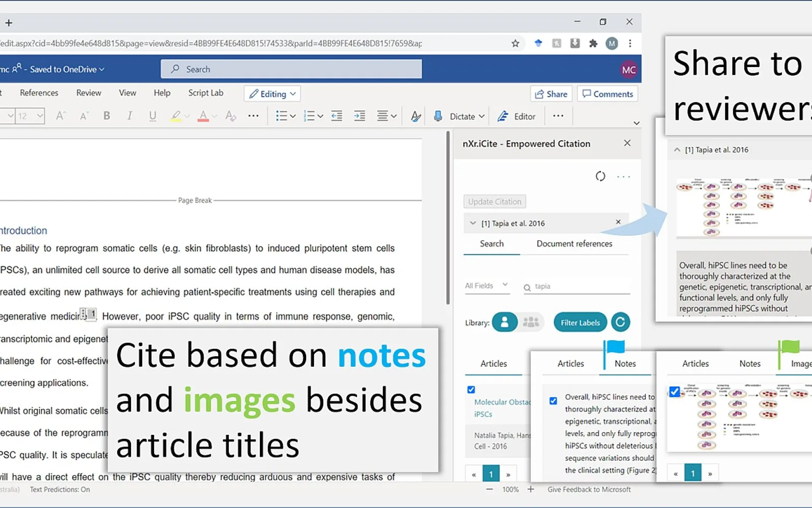Open the MC account avatar
The width and height of the screenshot is (812, 508).
click(x=629, y=70)
